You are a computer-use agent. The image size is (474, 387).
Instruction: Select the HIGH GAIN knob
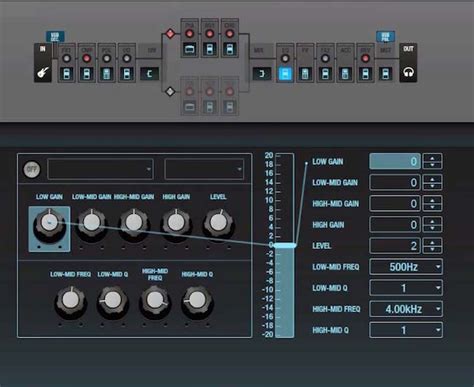(x=176, y=222)
